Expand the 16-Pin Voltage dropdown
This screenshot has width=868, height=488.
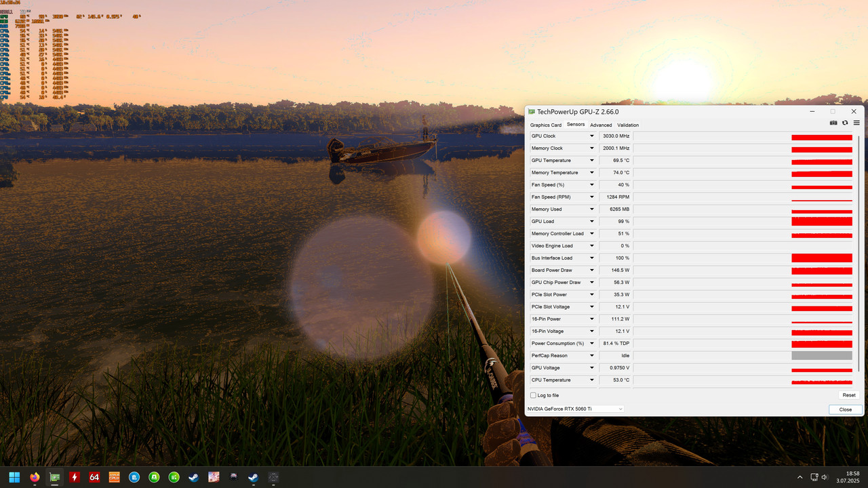(x=591, y=331)
